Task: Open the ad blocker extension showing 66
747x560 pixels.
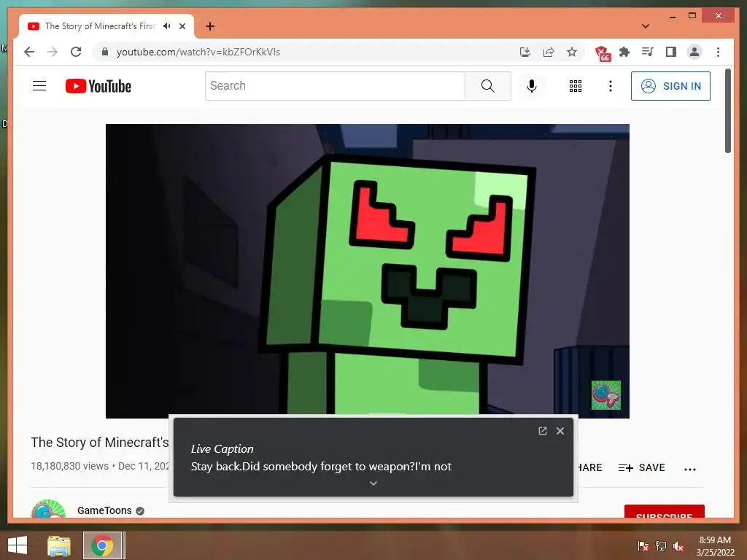Action: [602, 52]
